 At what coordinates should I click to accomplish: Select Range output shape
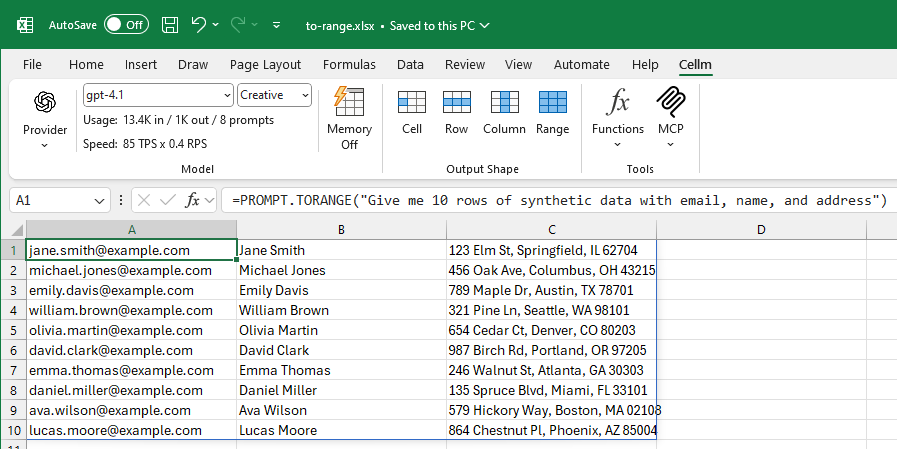(x=552, y=111)
